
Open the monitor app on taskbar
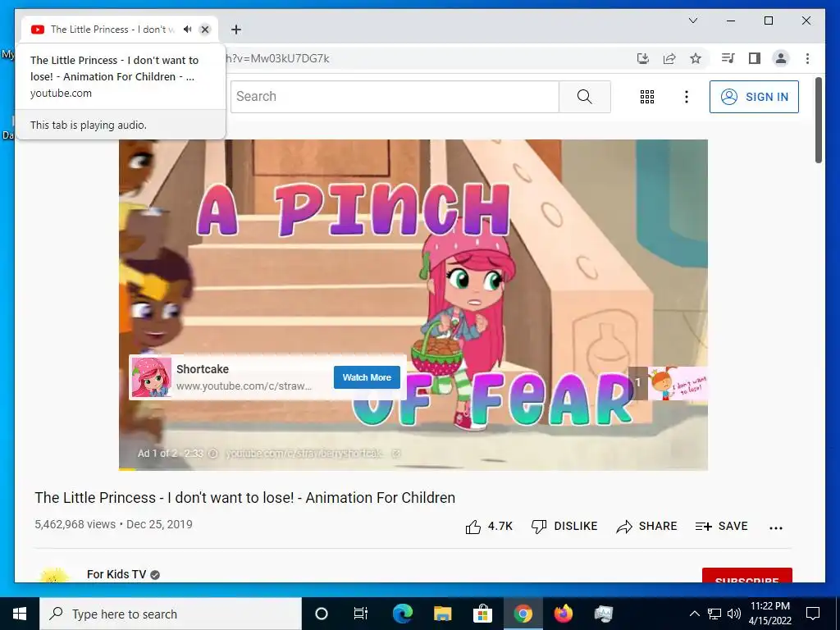(603, 614)
